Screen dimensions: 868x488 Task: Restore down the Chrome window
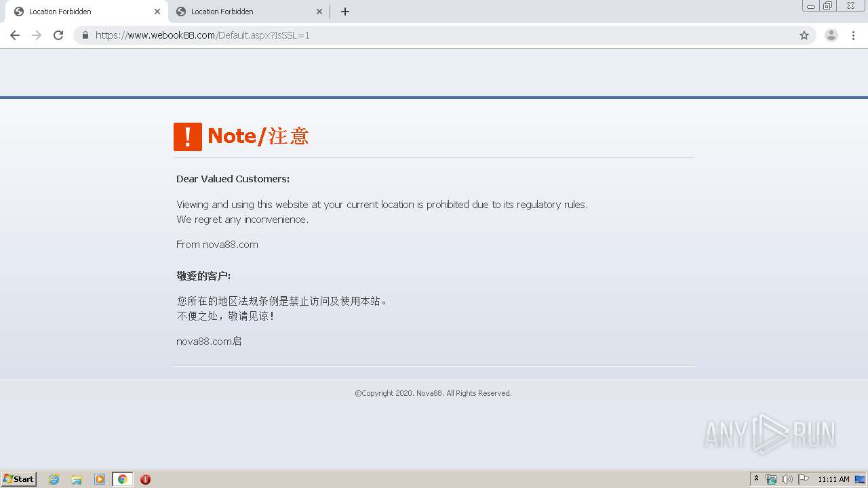[x=828, y=6]
